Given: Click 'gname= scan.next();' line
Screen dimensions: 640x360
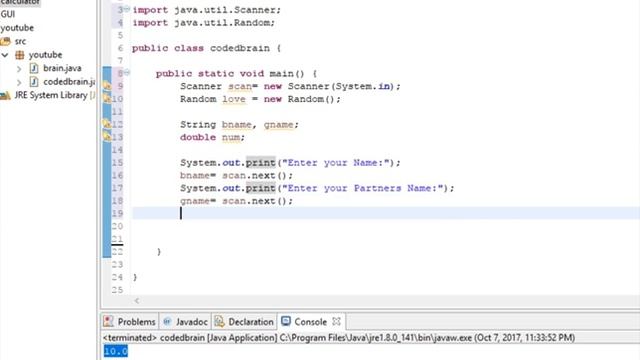Looking at the screenshot, I should click(236, 201).
